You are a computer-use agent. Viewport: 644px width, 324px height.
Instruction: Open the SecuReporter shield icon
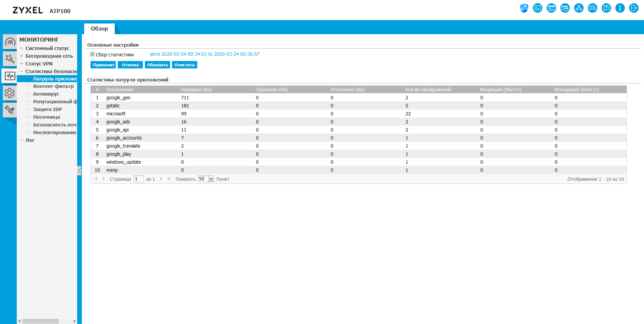click(x=524, y=8)
